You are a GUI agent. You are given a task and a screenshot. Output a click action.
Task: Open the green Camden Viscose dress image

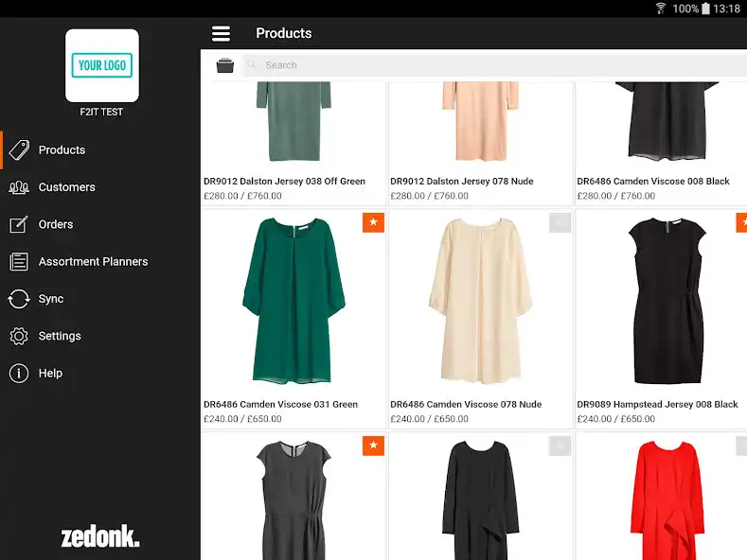coord(293,301)
